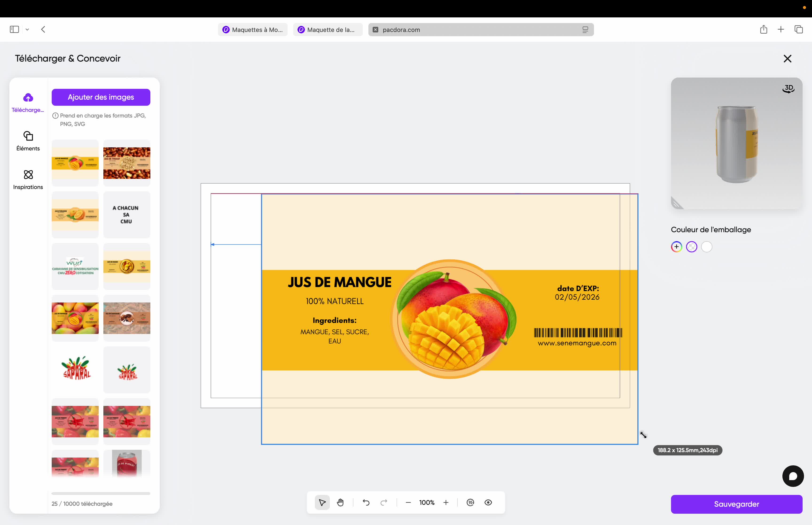812x525 pixels.
Task: Expand the Safari sidebar dropdown chevron
Action: pos(27,30)
